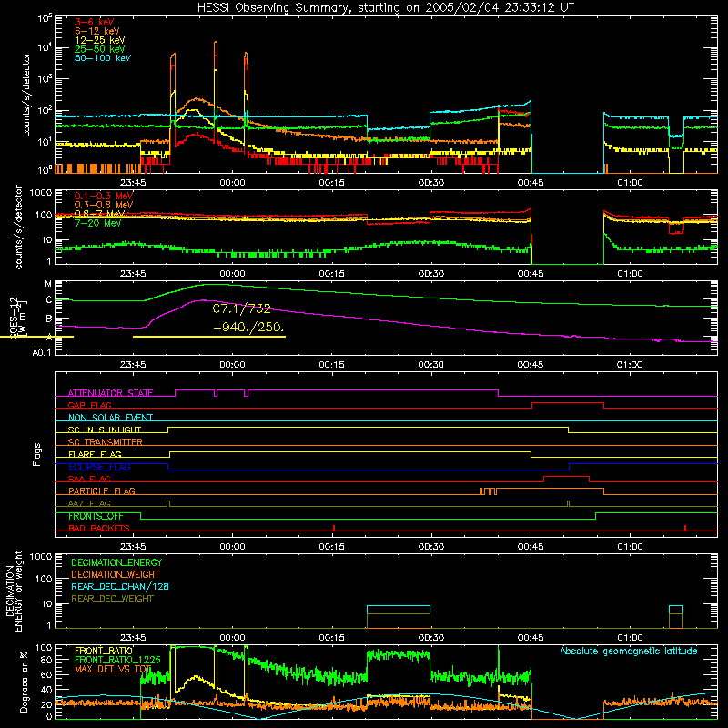
Task: Click the 'Degrees or %' axis title
Action: 24,682
